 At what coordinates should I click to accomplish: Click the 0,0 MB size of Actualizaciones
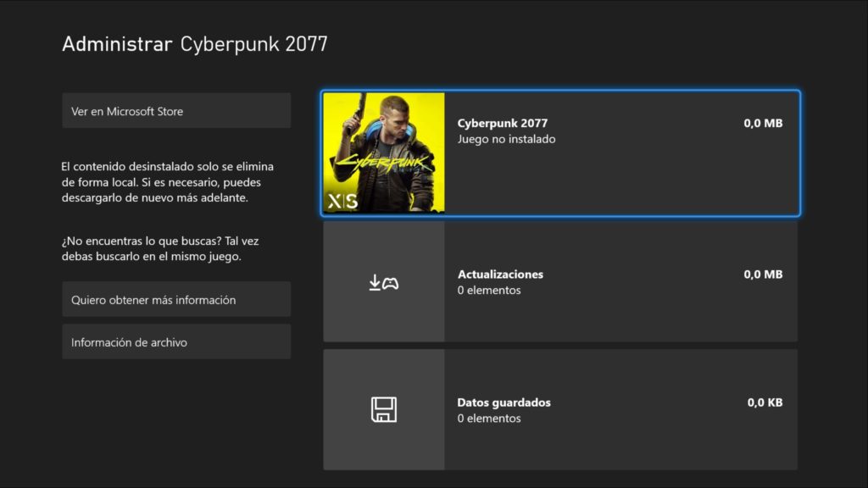[763, 274]
